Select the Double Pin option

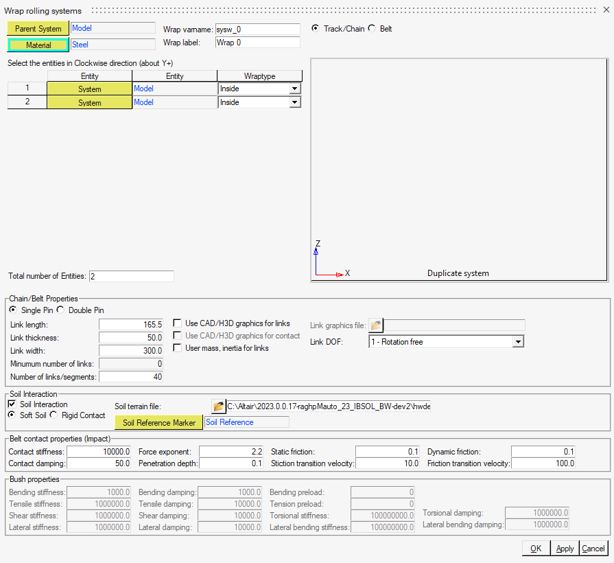point(61,310)
